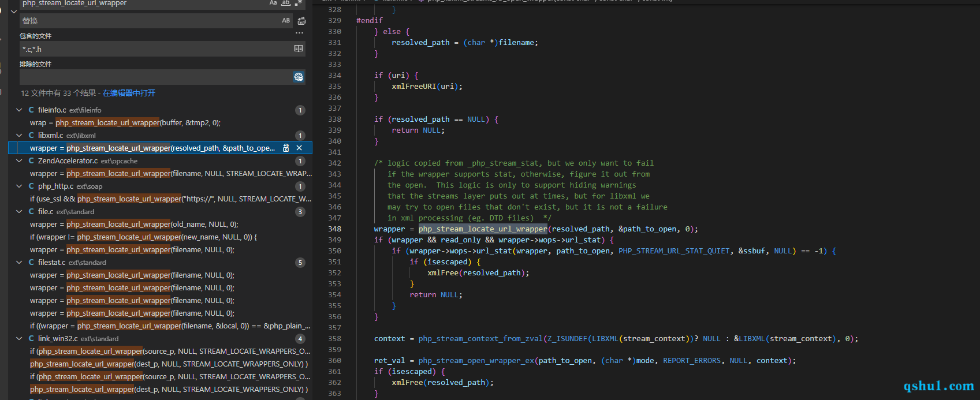Click the C file icon of link_win32.c
Screen dimensions: 980x400
(31, 338)
